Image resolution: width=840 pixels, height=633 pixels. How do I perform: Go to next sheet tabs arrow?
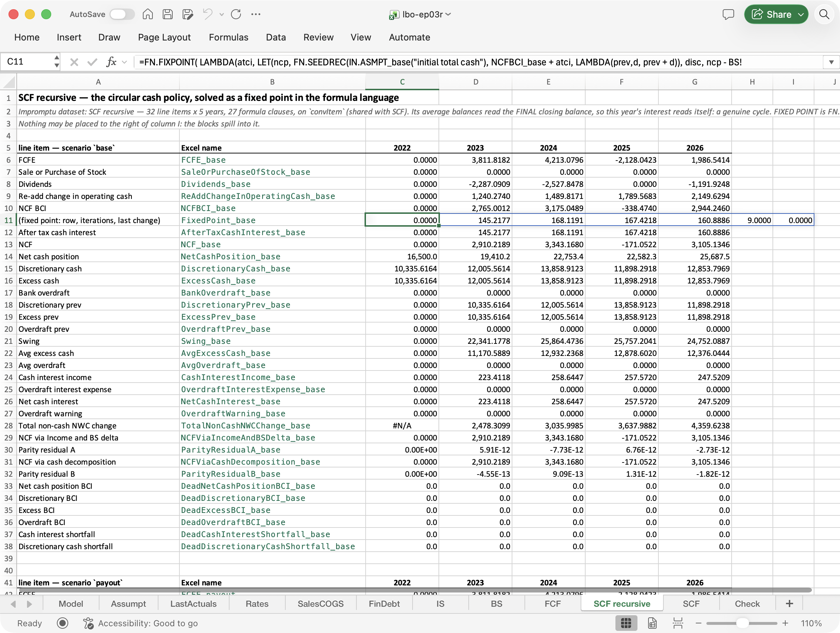coord(29,604)
